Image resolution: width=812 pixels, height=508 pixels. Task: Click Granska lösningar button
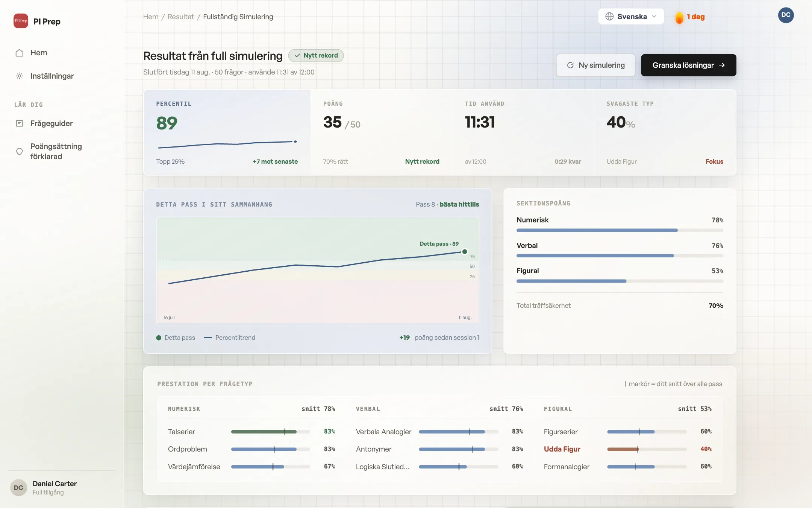coord(688,65)
